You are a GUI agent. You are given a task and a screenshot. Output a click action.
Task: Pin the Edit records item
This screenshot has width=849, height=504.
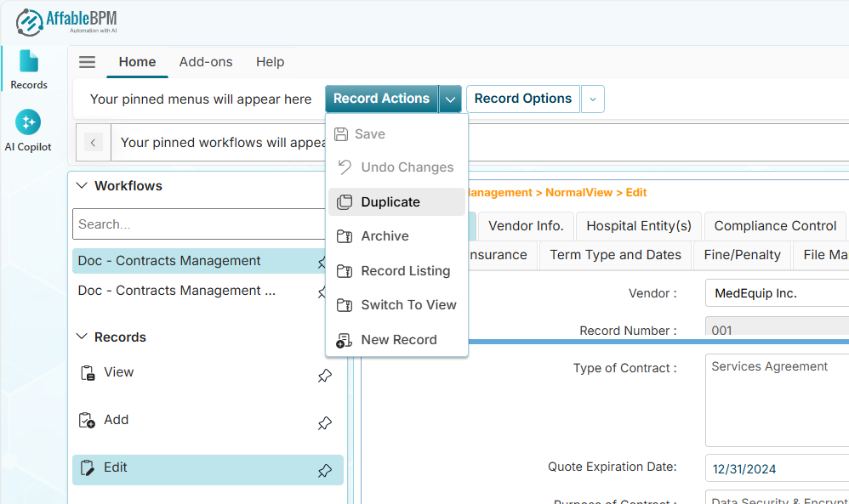(x=325, y=470)
